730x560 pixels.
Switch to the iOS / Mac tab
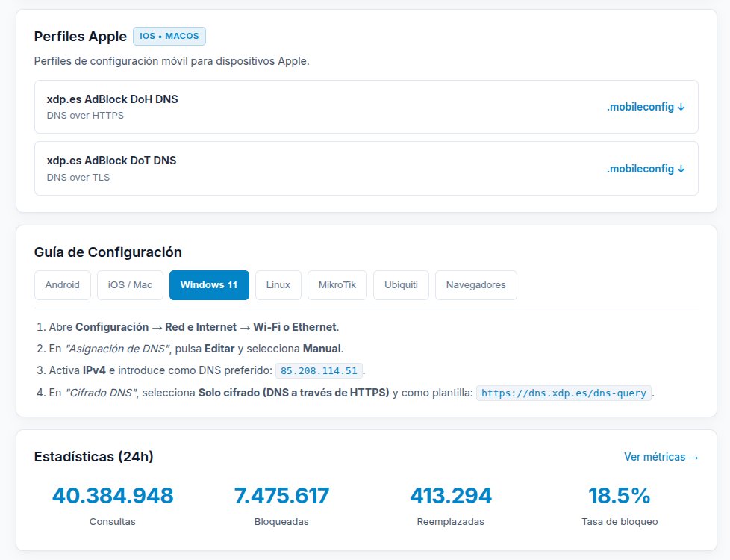click(x=130, y=285)
